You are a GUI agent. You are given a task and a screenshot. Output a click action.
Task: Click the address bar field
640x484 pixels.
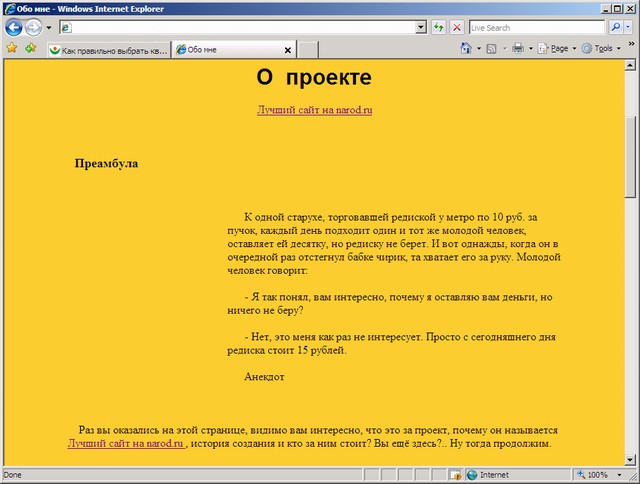click(243, 27)
